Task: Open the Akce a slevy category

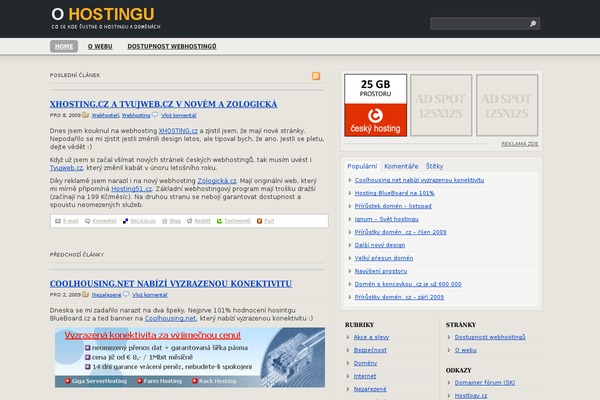Action: click(371, 337)
